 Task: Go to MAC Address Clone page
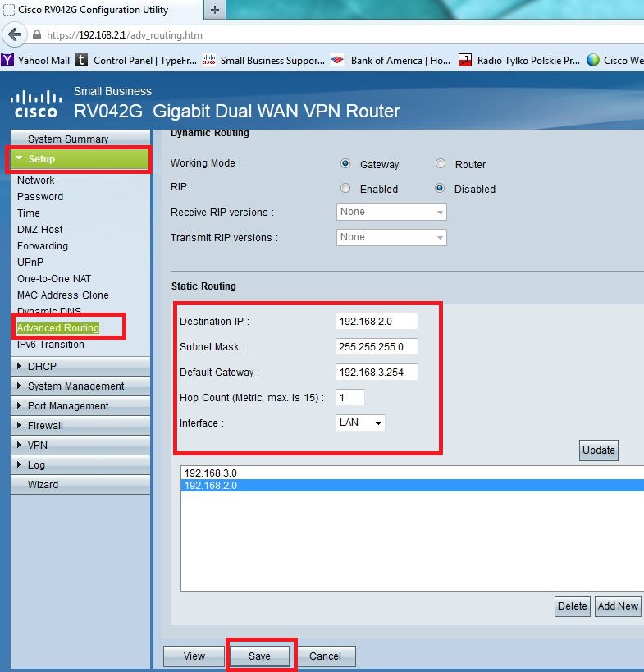[x=63, y=295]
